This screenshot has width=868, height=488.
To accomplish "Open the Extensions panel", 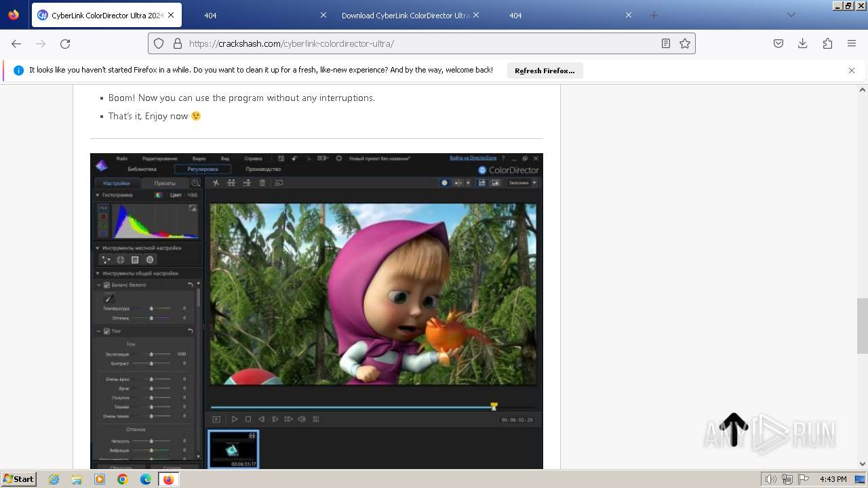I will [x=827, y=43].
